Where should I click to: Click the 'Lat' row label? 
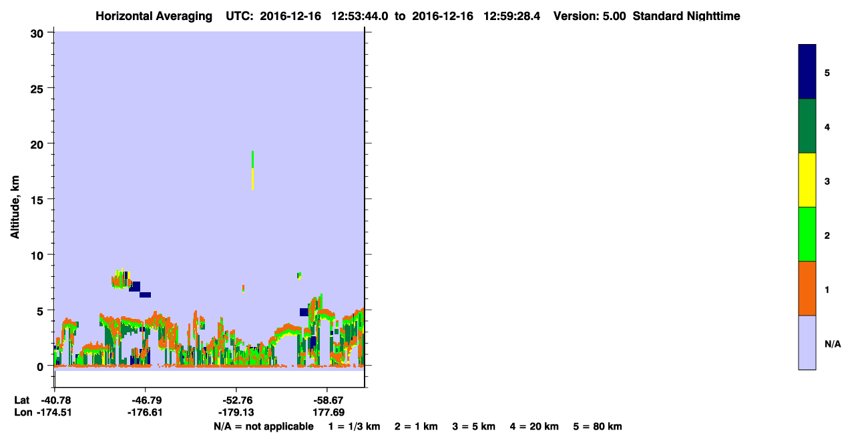(x=21, y=400)
